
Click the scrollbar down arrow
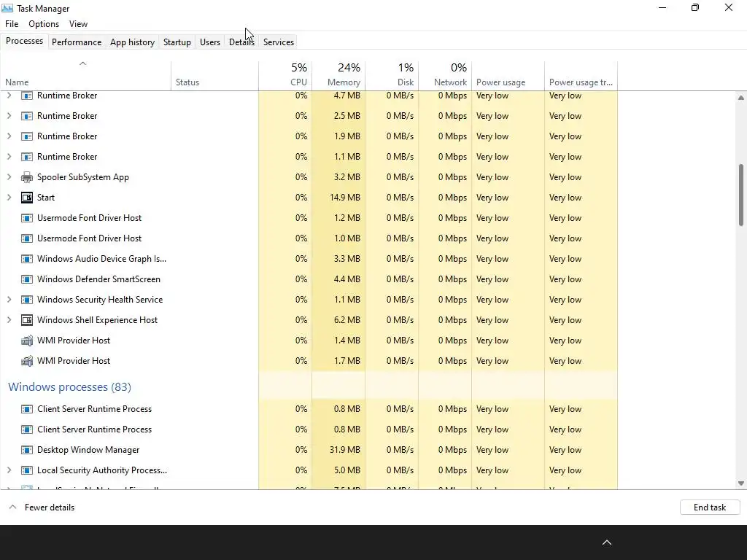click(741, 483)
